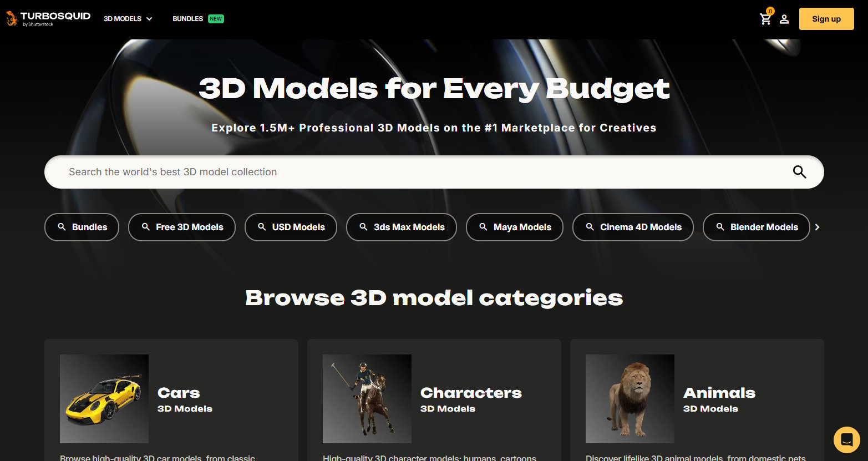Select the Cinema 4D Models chip

(633, 227)
